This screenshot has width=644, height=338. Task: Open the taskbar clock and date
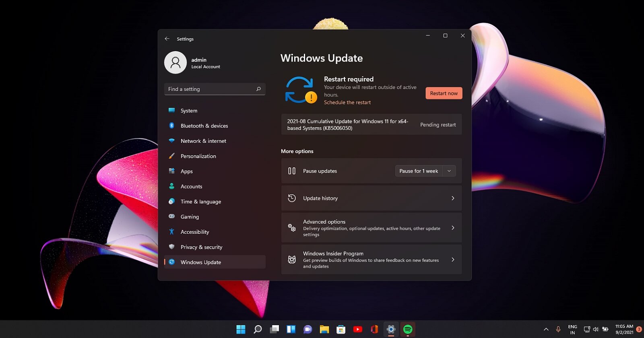(624, 330)
